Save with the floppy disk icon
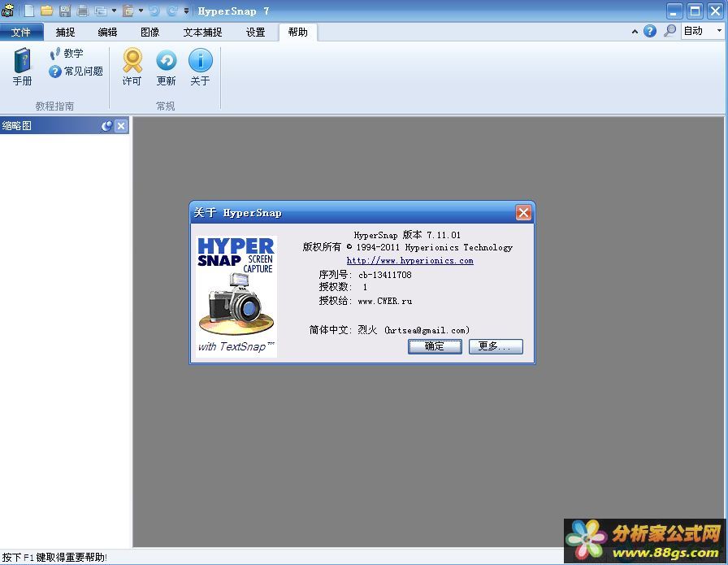This screenshot has height=565, width=728. 65,11
